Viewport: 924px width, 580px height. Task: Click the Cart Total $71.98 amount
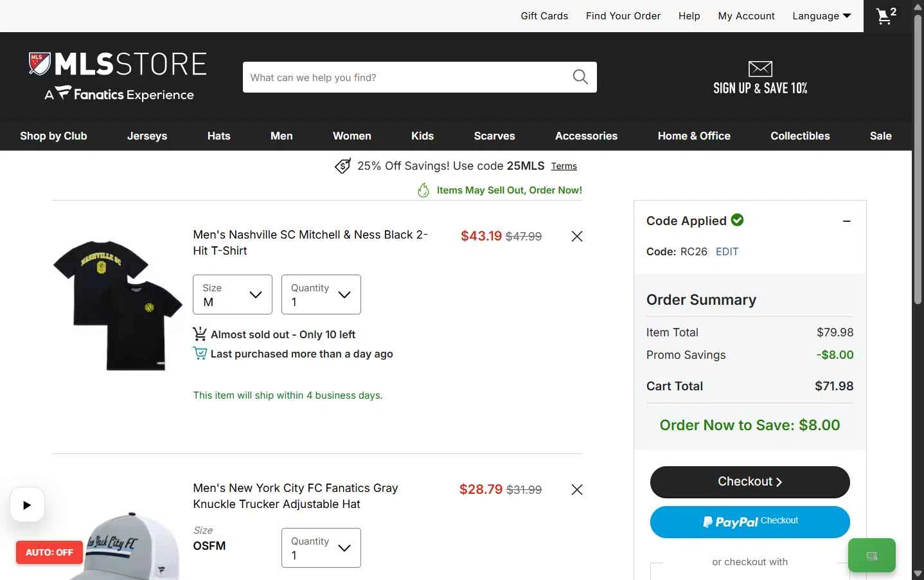click(834, 386)
